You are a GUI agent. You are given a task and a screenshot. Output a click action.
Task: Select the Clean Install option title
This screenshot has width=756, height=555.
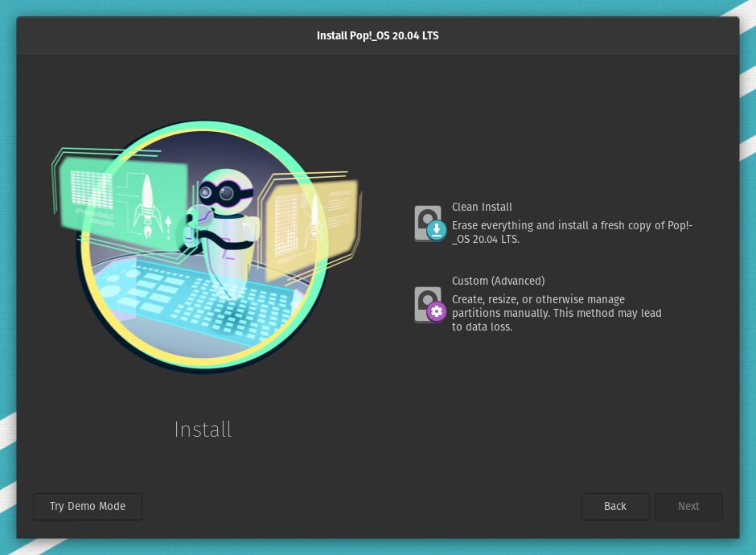[x=482, y=207]
